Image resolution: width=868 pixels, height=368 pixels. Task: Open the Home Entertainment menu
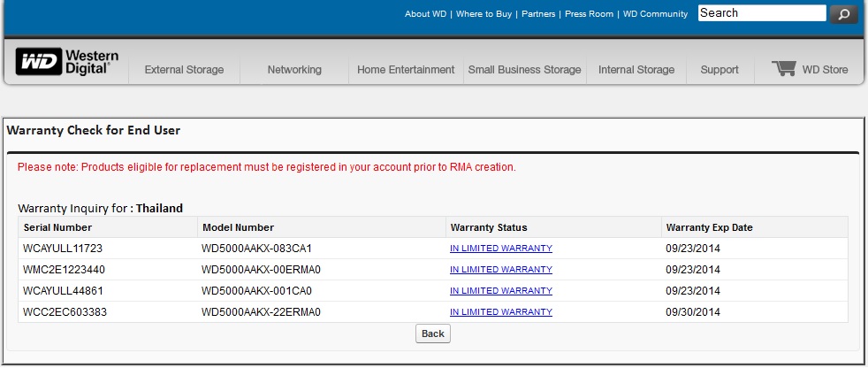point(406,70)
